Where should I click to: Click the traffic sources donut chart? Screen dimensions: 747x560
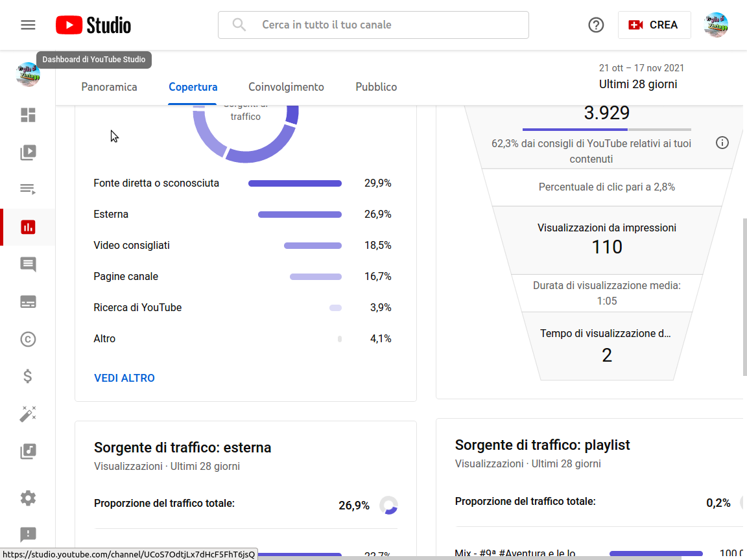point(246,134)
